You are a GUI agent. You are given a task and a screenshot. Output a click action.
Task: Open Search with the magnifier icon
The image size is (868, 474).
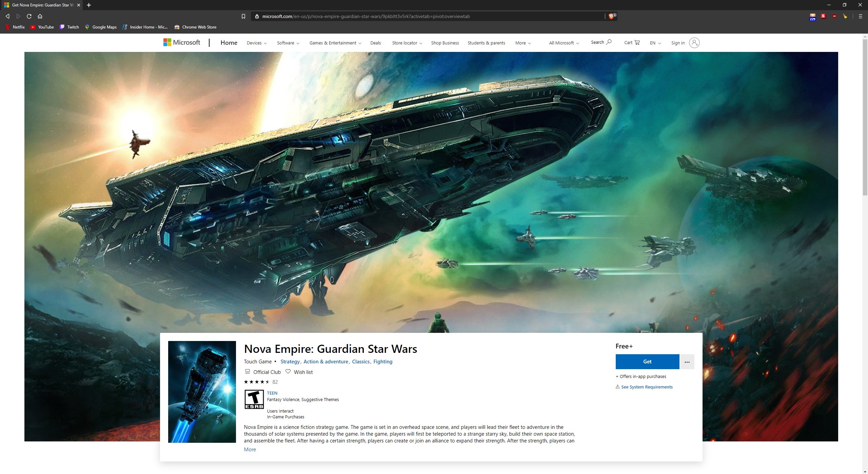601,42
